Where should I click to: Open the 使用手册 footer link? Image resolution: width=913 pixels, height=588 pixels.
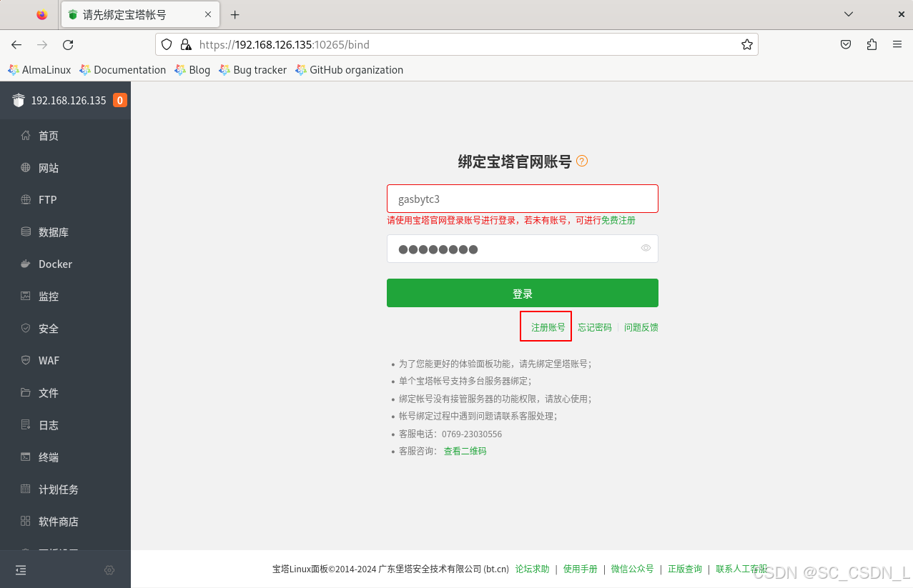point(580,569)
